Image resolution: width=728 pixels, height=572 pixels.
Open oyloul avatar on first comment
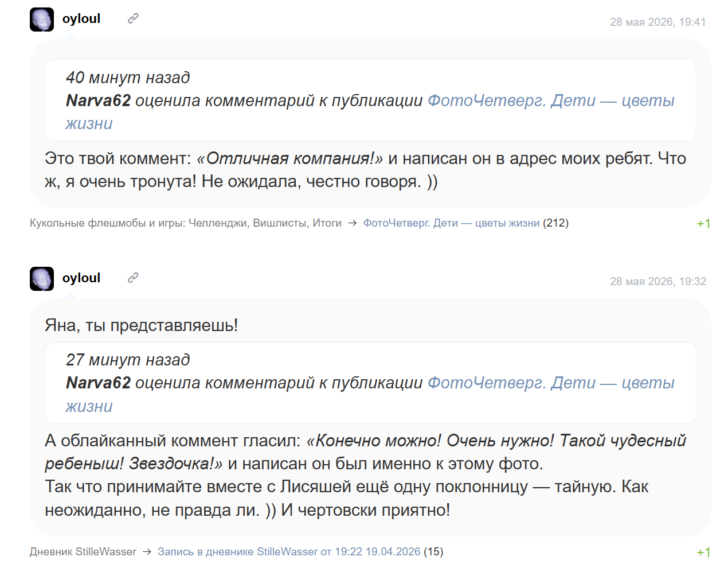point(42,20)
